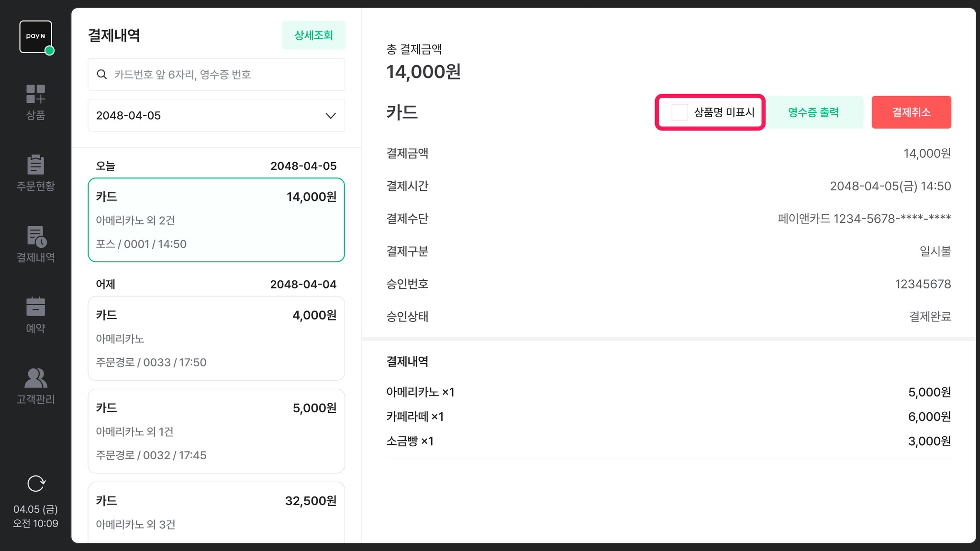Viewport: 980px width, 551px height.
Task: Select the 14,000원 card payment entry
Action: (216, 220)
